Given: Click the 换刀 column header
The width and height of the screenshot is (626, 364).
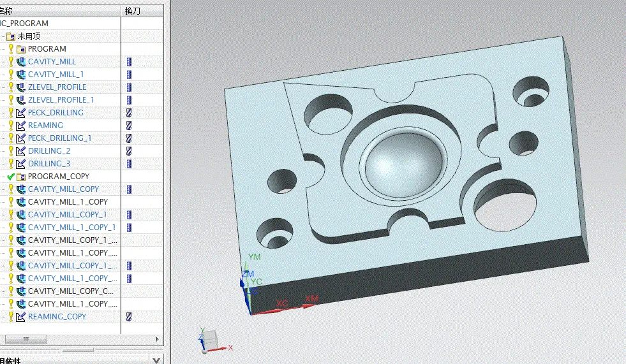Looking at the screenshot, I should point(142,11).
